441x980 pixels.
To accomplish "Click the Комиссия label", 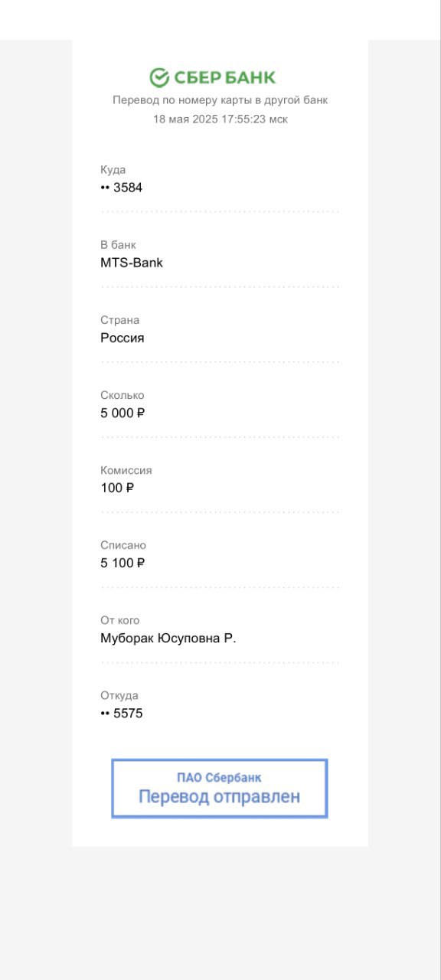I will pyautogui.click(x=126, y=470).
